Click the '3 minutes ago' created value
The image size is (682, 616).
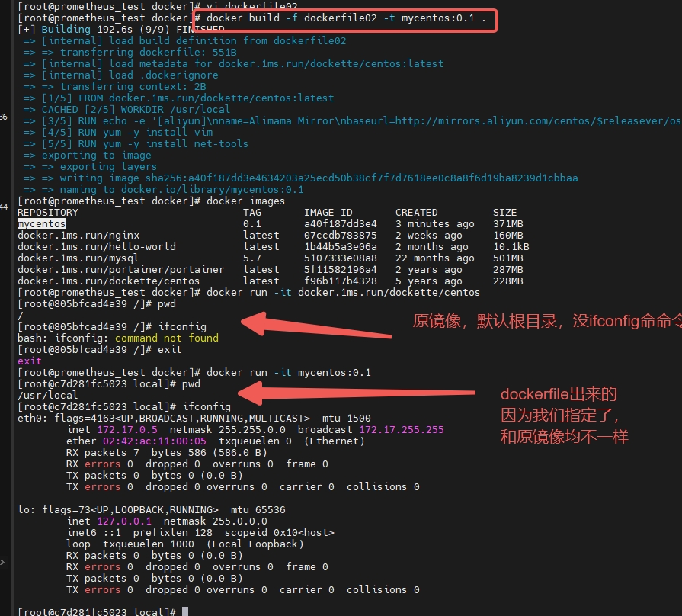pos(435,224)
